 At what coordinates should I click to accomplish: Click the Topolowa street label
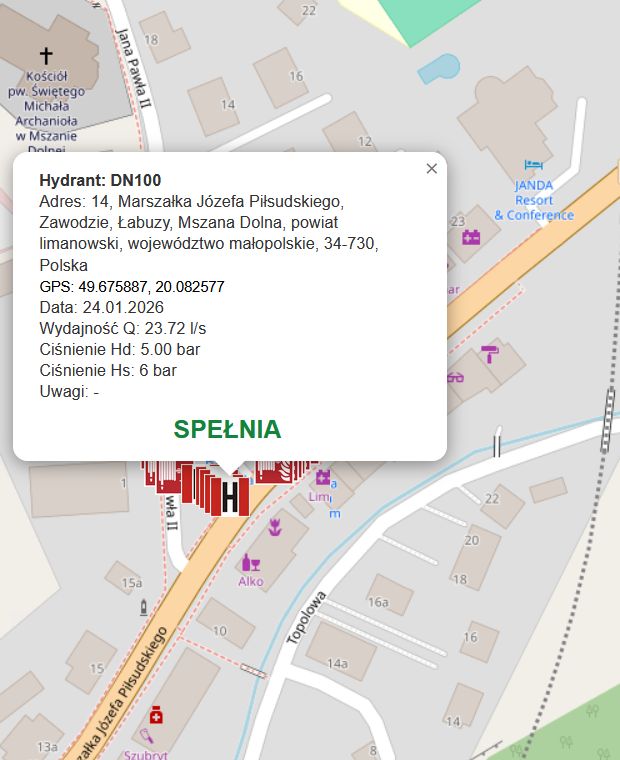coord(306,618)
